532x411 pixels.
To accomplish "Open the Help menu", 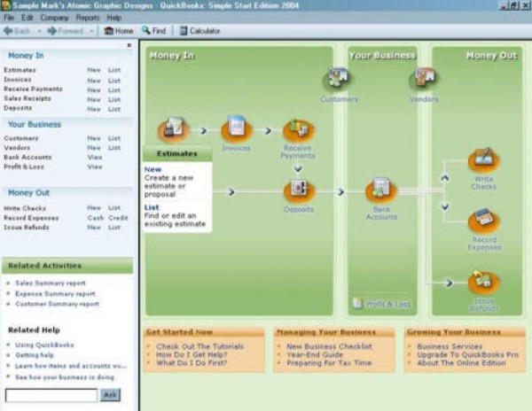I will click(x=114, y=18).
